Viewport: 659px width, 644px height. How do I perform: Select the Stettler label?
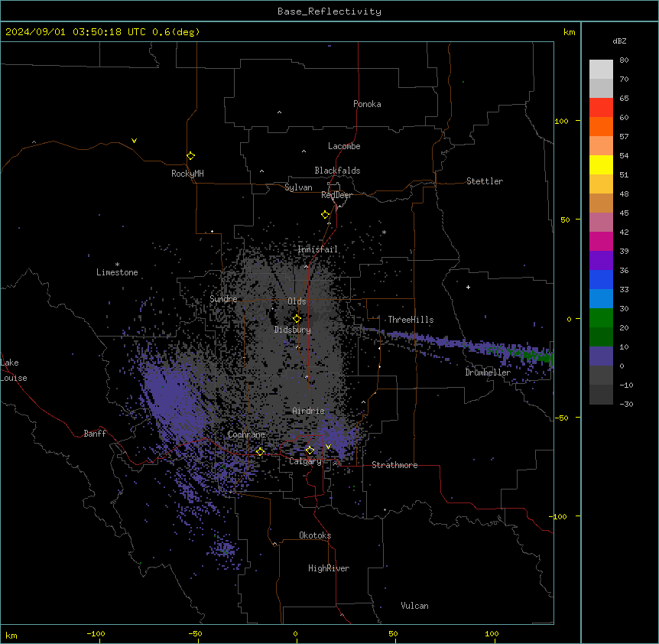485,181
